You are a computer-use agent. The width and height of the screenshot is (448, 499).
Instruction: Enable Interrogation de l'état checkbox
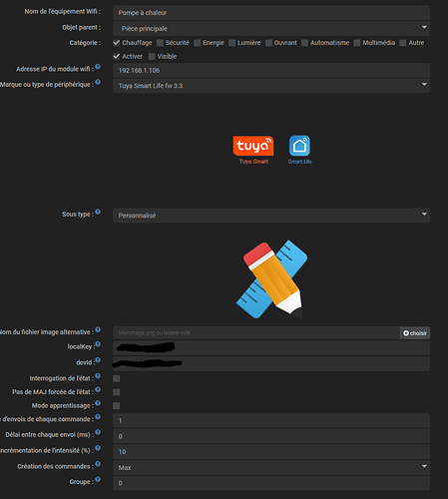tap(117, 378)
